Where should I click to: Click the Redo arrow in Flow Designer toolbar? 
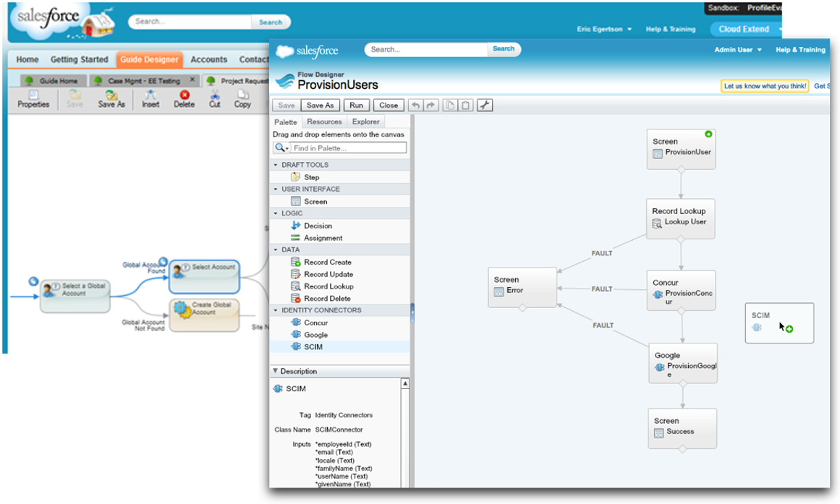(x=430, y=106)
